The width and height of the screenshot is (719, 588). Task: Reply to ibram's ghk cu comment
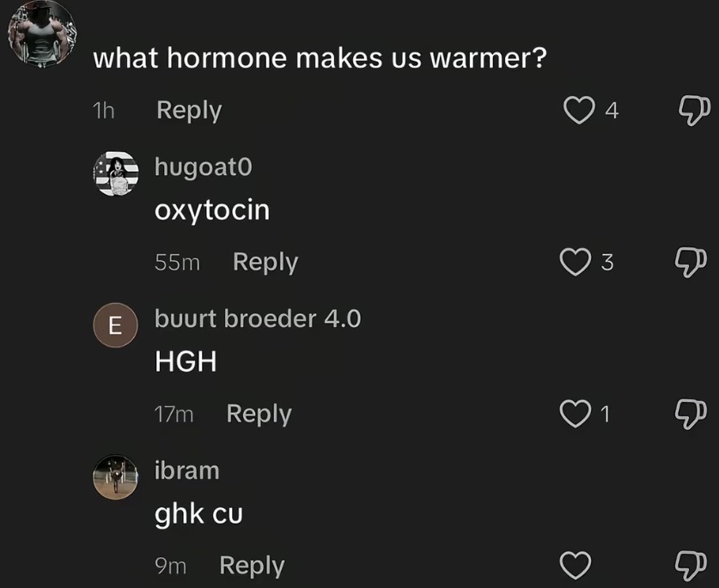[253, 566]
